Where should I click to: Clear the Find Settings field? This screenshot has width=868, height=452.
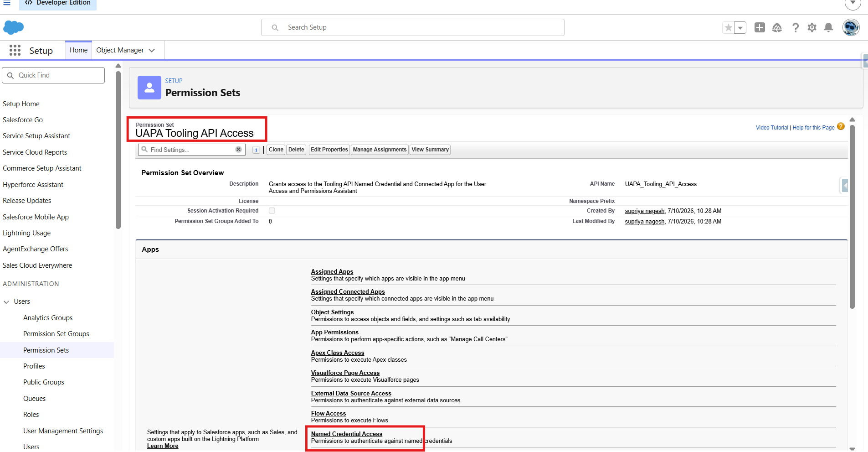(238, 150)
